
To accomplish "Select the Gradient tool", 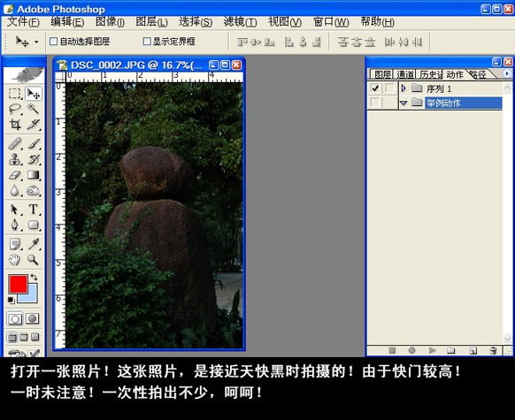I will [33, 174].
